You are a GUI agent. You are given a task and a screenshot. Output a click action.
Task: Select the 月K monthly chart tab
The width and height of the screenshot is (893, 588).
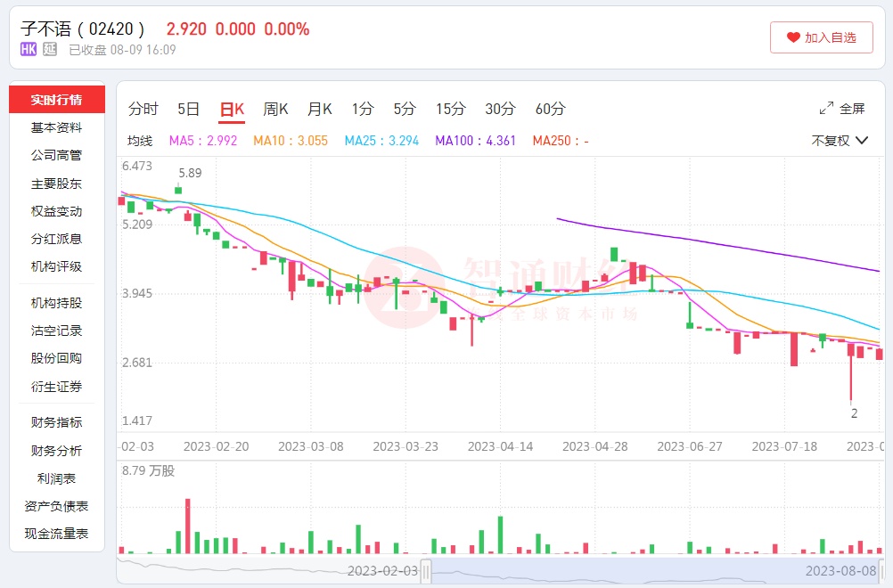tap(319, 110)
